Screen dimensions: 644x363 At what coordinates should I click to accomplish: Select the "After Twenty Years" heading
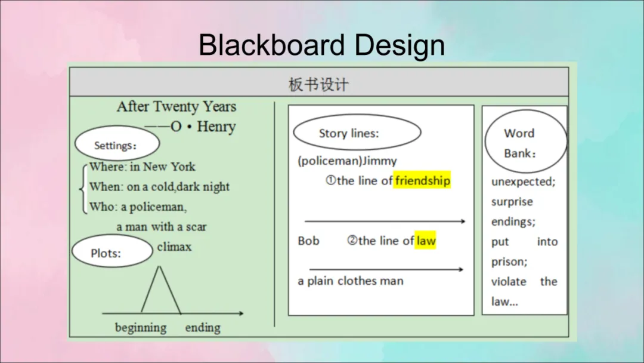(x=177, y=106)
